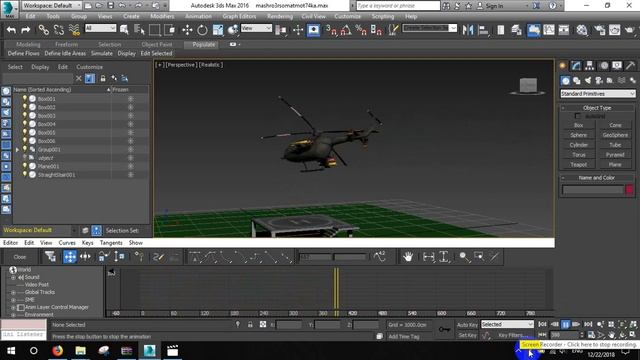
Task: Select Slide Keys tool in curve editor
Action: pyautogui.click(x=85, y=257)
